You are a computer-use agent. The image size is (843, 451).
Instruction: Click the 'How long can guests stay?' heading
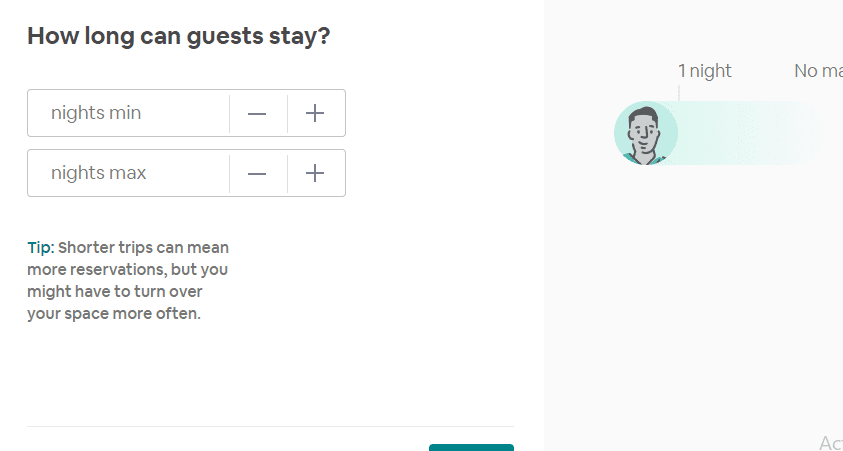(x=178, y=36)
